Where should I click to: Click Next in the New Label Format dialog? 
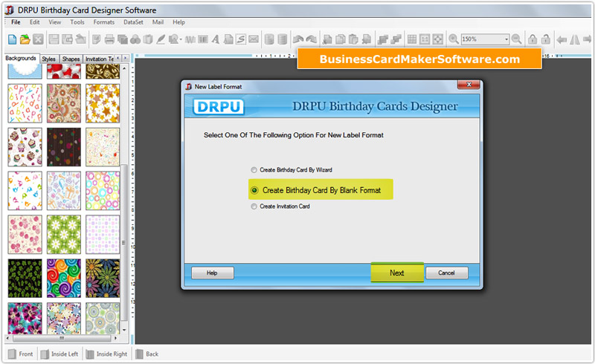pyautogui.click(x=397, y=273)
